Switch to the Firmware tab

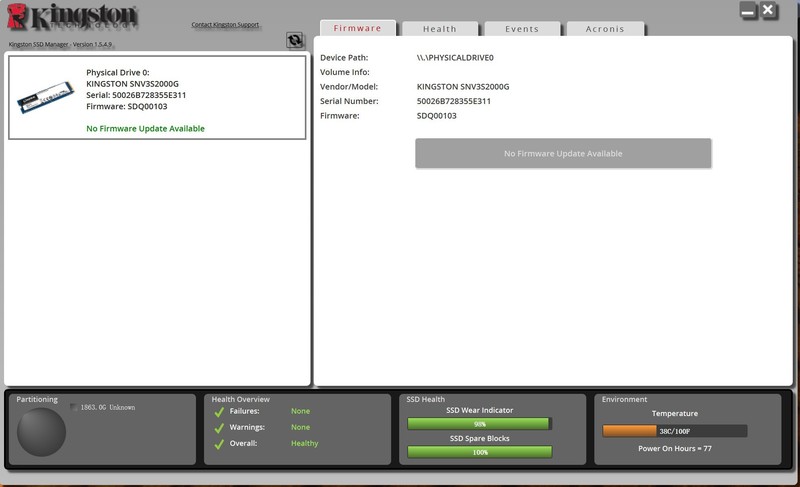(x=358, y=28)
